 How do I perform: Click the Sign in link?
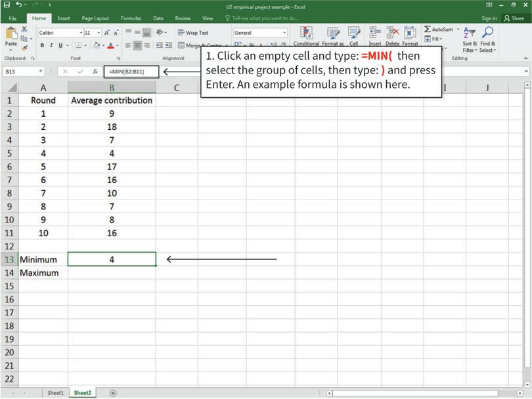[489, 18]
